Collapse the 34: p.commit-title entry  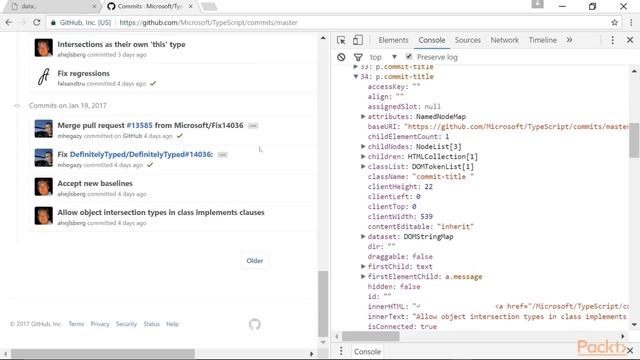tap(356, 77)
